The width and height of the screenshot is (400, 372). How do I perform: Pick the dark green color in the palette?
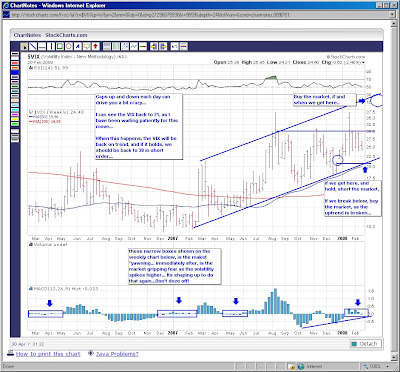(15, 86)
